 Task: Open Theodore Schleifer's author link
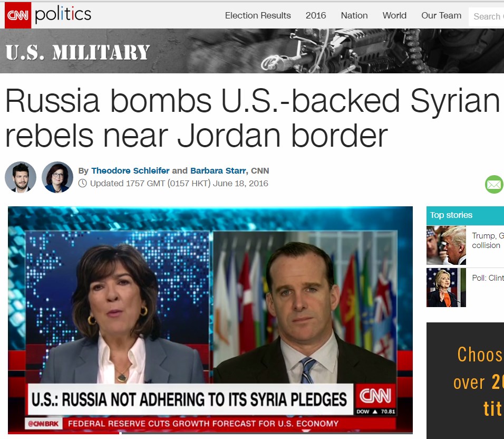coord(130,171)
